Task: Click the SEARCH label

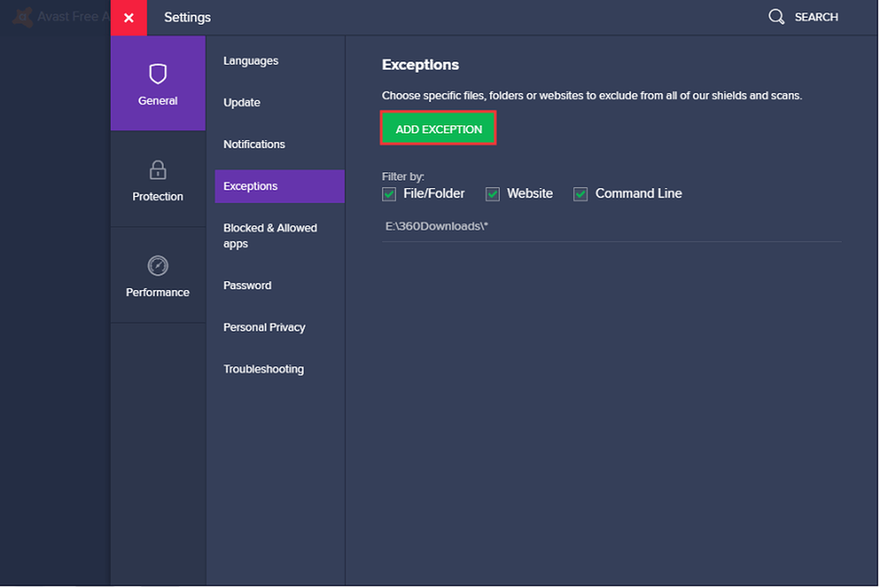Action: 816,17
